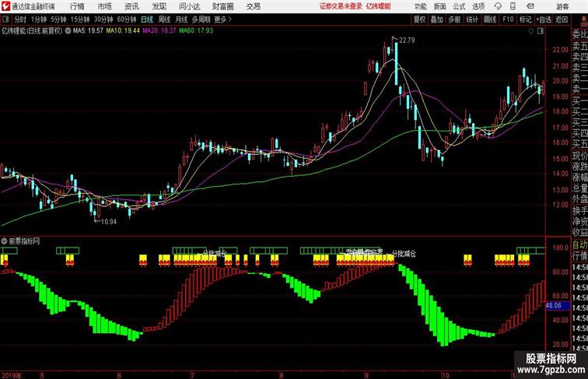This screenshot has width=588, height=379.
Task: Click the 股票指标网 indicator name
Action: click(24, 241)
